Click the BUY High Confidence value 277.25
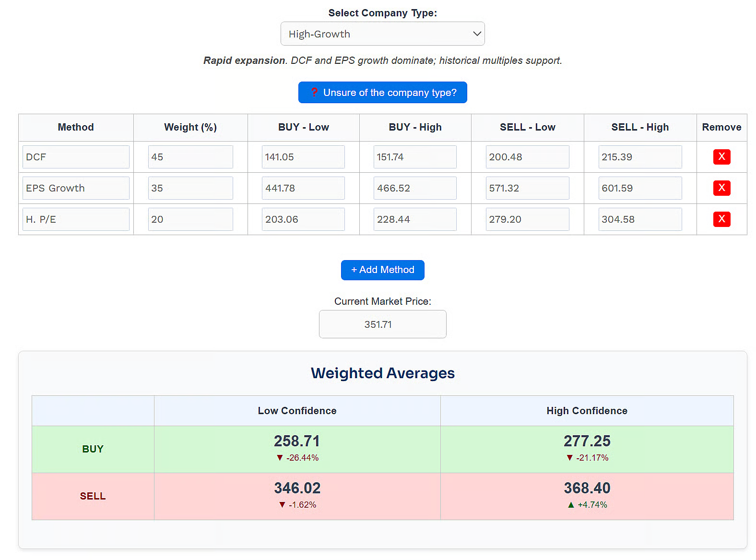The width and height of the screenshot is (756, 560). (587, 441)
